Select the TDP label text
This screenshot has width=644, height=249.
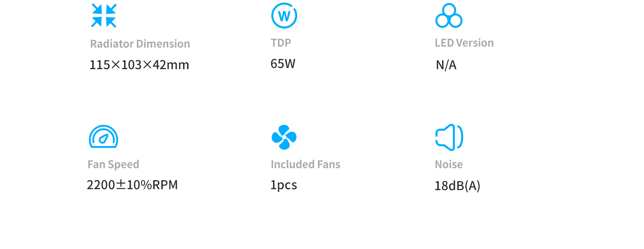(x=281, y=43)
